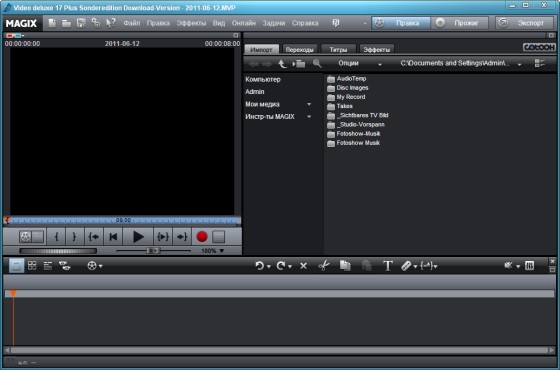Delete selected object with the X icon
Screen dimensions: 560x370
tap(303, 266)
